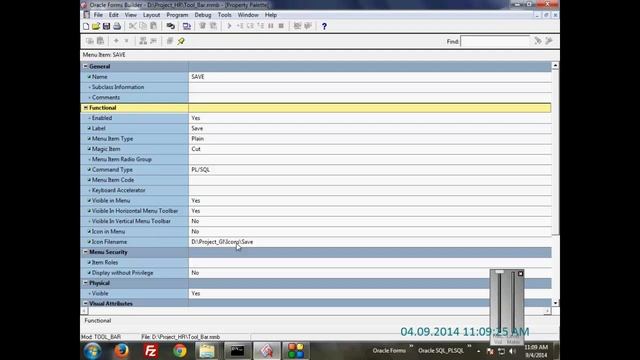640x360 pixels.
Task: Click the Cut scissors toolbar icon
Action: point(132,26)
